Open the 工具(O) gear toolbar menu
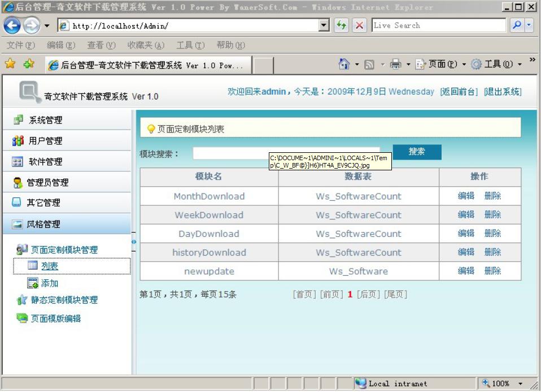This screenshot has height=392, width=541. (x=496, y=64)
